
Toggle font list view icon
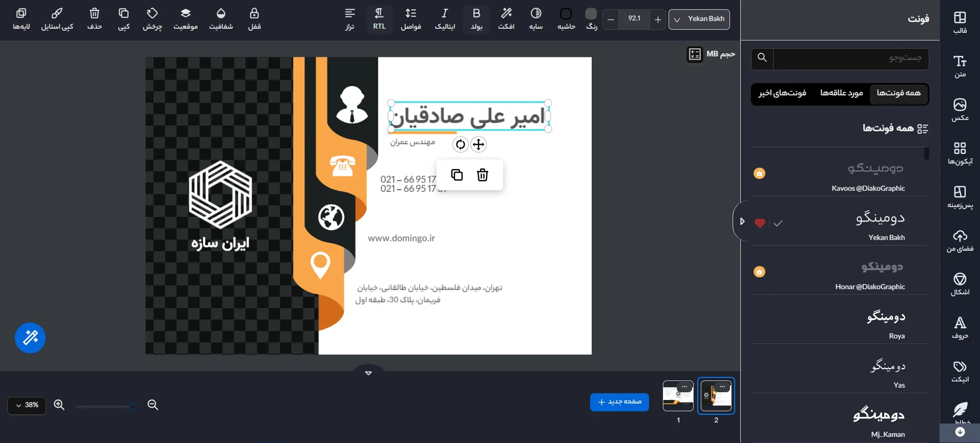(923, 129)
